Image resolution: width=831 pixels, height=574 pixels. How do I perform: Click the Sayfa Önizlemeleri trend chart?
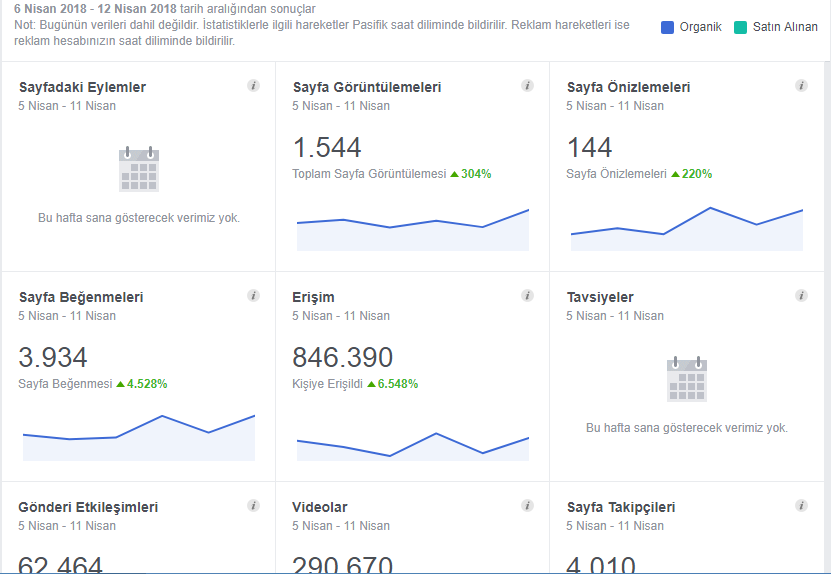click(687, 228)
